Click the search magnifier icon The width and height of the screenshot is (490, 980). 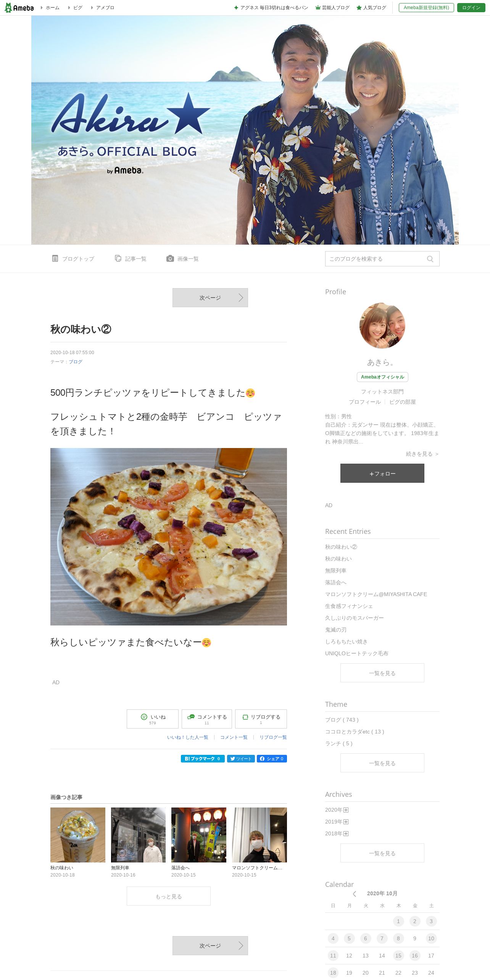pos(430,259)
